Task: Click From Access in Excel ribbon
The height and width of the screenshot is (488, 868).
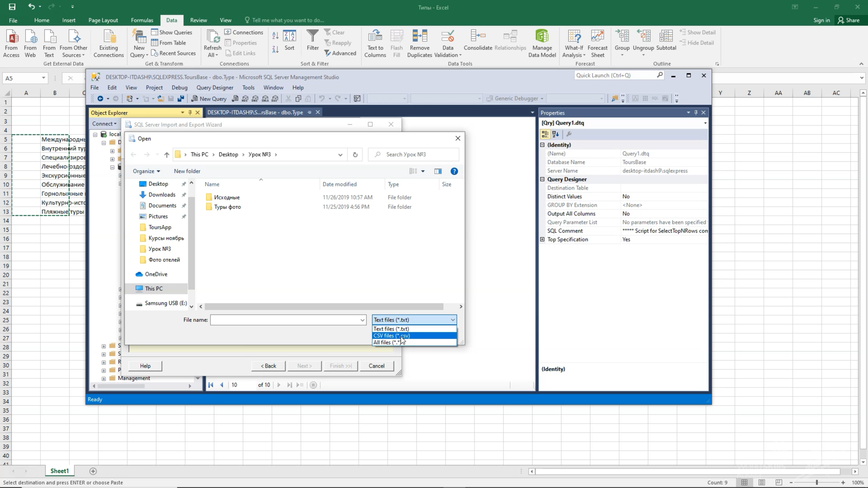Action: coord(11,43)
